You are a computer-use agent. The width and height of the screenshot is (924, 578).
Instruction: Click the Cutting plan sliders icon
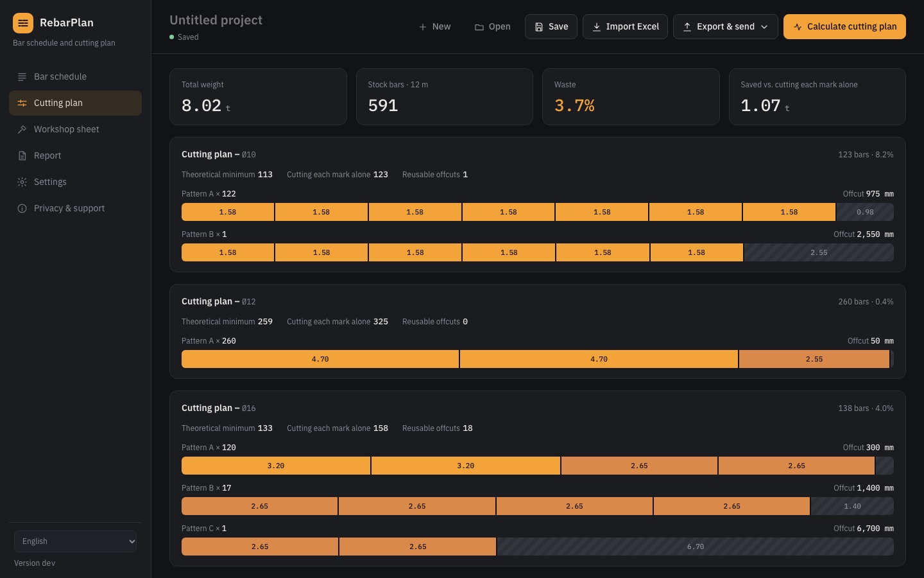coord(22,103)
